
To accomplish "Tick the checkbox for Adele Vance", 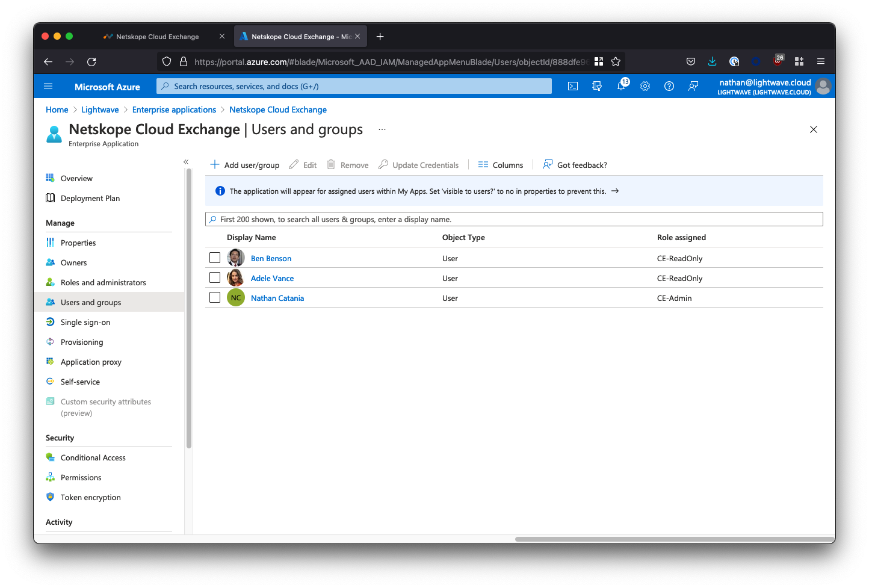I will [215, 277].
